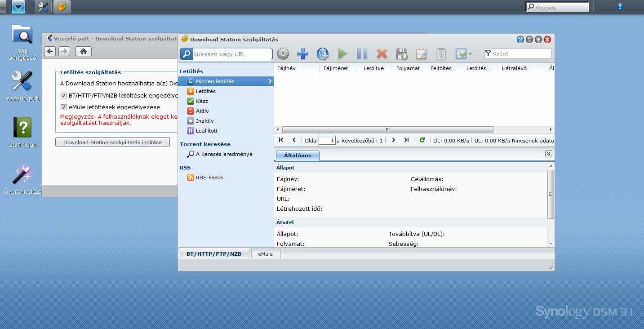Toggle BT/HTTP/FTP/NZB letöltések checkbox
644x329 pixels.
[63, 95]
